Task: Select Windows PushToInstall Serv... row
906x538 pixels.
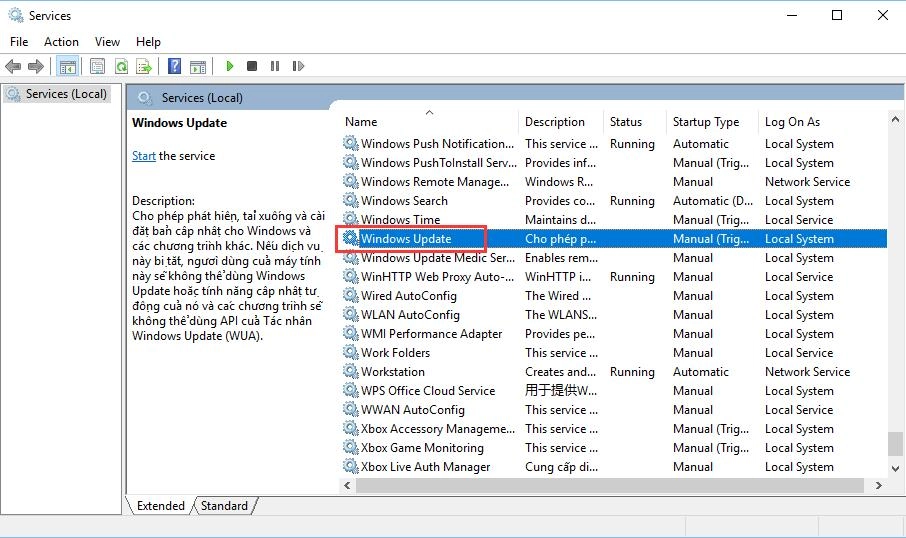Action: coord(613,162)
